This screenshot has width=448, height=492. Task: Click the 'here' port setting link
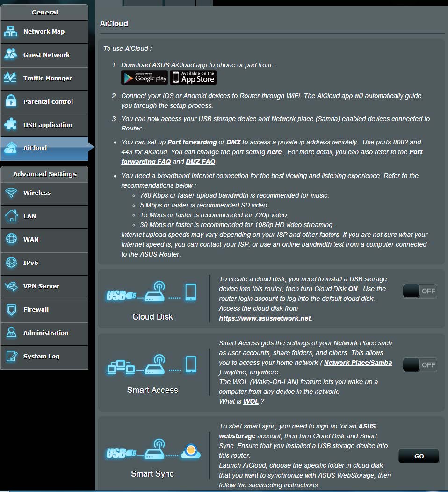[x=274, y=152]
